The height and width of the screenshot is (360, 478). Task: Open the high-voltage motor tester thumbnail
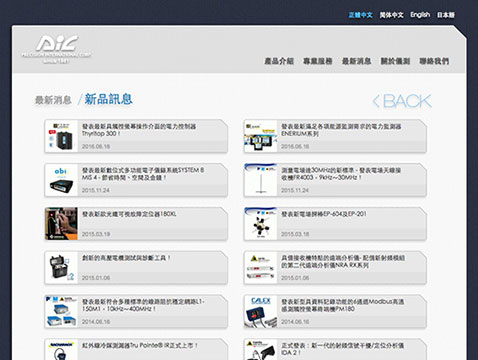61,268
